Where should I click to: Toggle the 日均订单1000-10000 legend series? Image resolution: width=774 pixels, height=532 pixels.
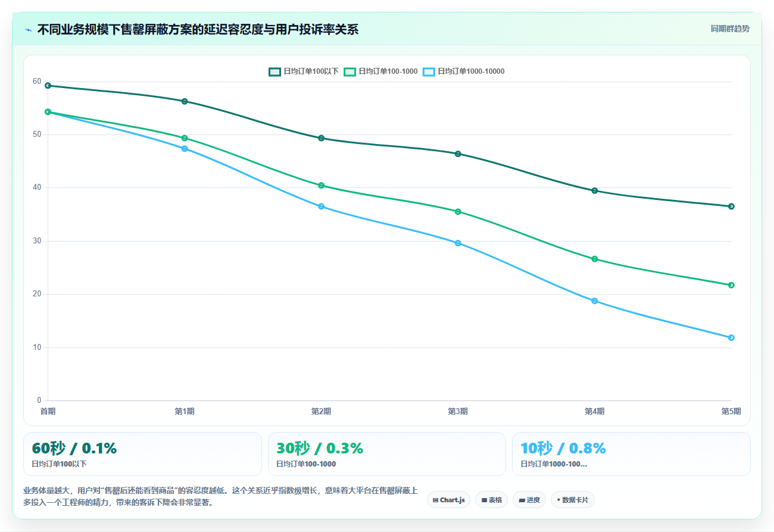pos(463,71)
